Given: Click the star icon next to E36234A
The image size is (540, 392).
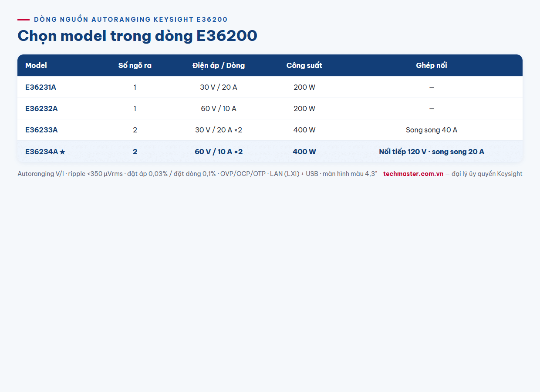Looking at the screenshot, I should tap(62, 152).
